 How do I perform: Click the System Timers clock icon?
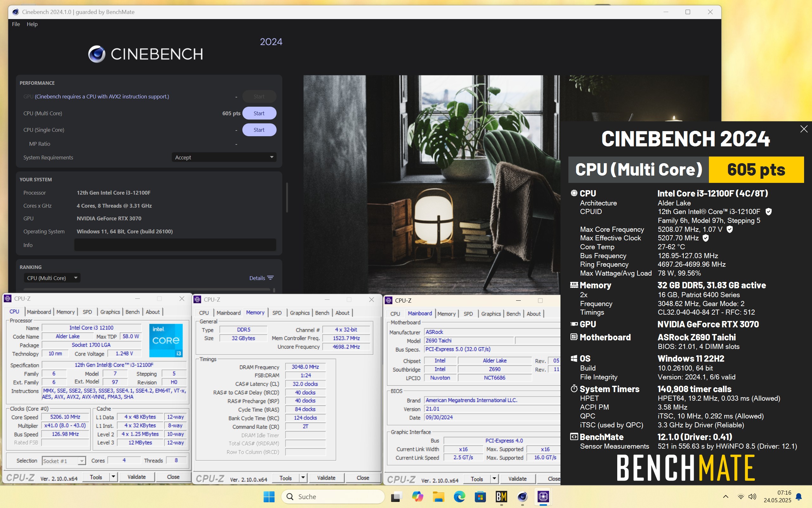[574, 389]
